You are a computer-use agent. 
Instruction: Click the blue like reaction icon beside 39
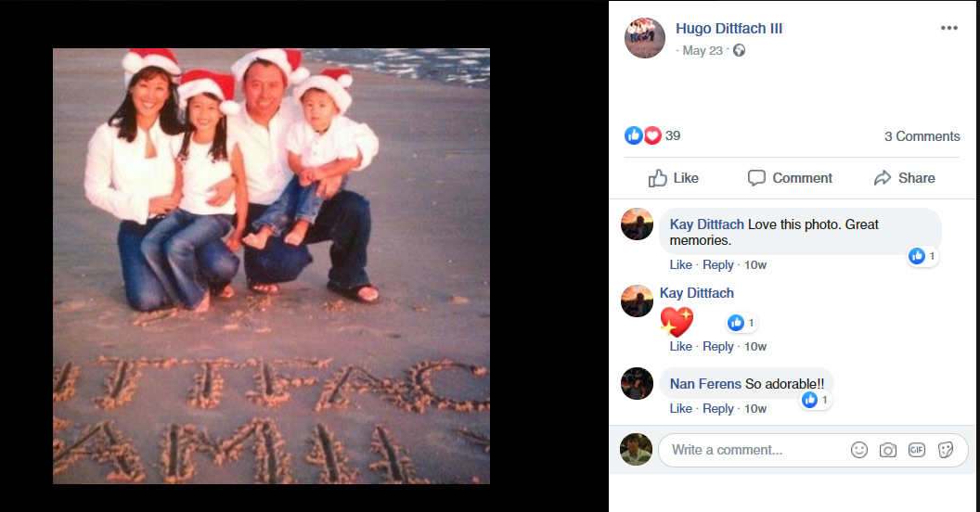(x=634, y=135)
